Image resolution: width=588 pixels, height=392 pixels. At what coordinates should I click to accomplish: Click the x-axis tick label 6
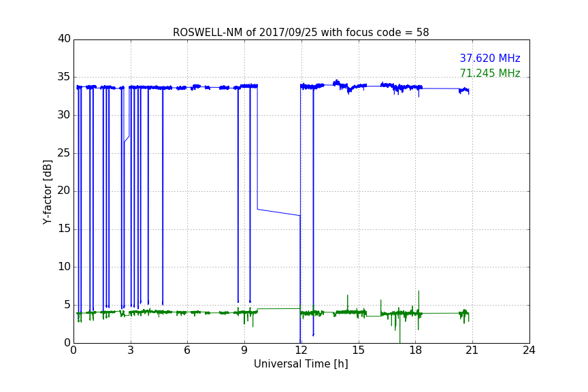pyautogui.click(x=187, y=350)
